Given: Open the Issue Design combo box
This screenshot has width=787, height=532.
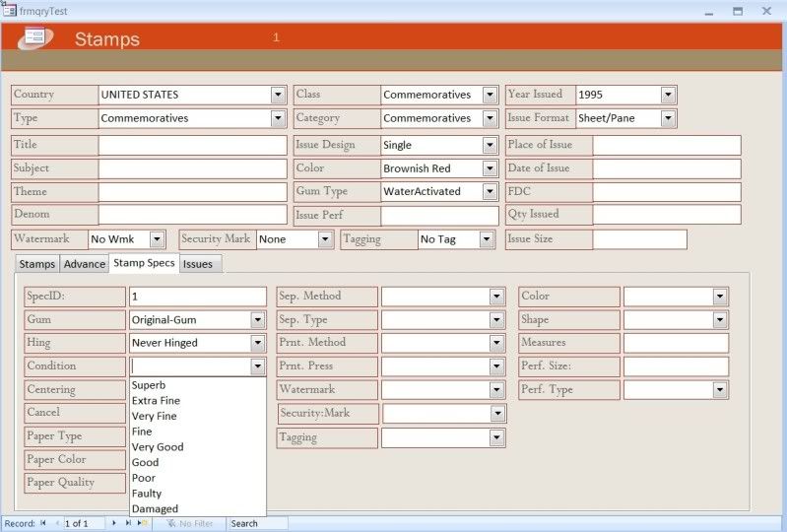Looking at the screenshot, I should click(x=490, y=145).
